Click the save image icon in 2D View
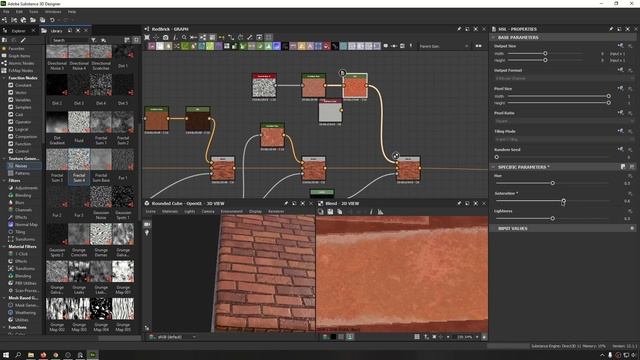The height and width of the screenshot is (360, 640). coord(330,211)
